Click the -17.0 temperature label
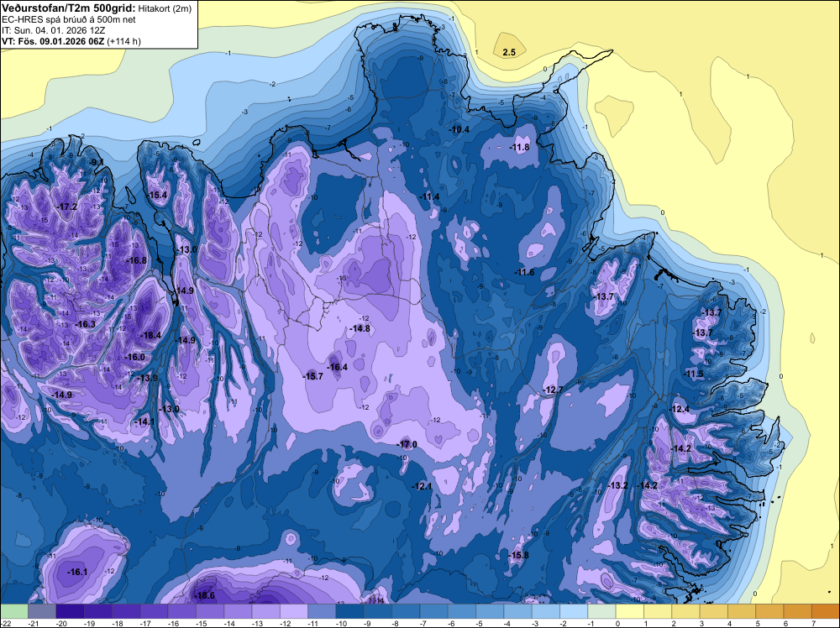This screenshot has height=628, width=840. tap(407, 444)
